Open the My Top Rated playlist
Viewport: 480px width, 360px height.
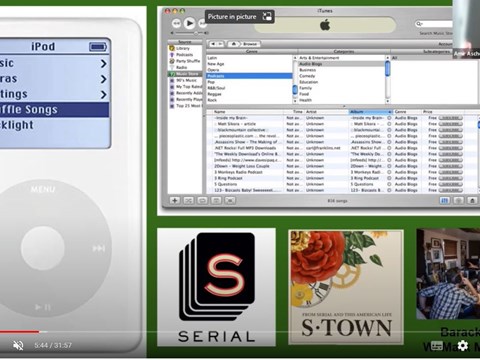click(x=185, y=87)
